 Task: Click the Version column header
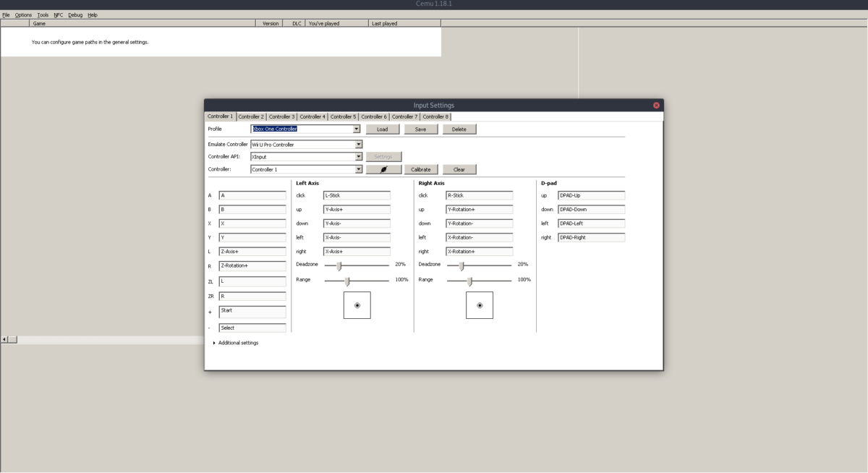[x=269, y=23]
